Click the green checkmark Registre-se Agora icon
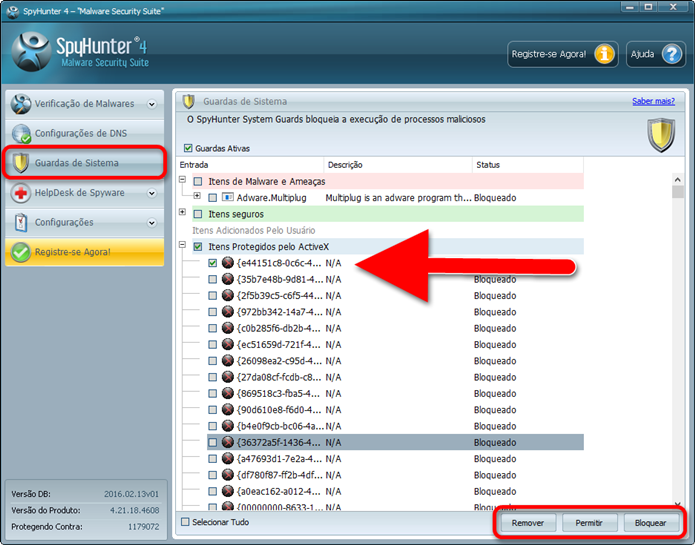This screenshot has height=545, width=695. tap(20, 252)
